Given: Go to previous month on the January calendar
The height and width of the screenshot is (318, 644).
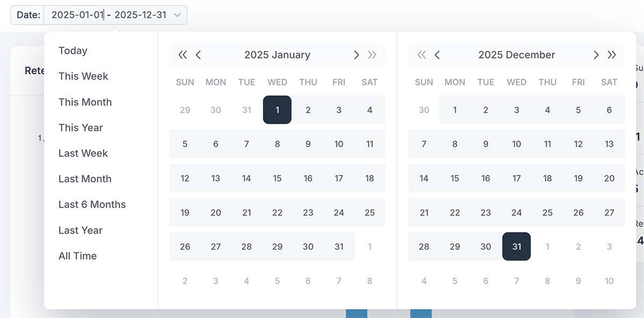Looking at the screenshot, I should 199,55.
